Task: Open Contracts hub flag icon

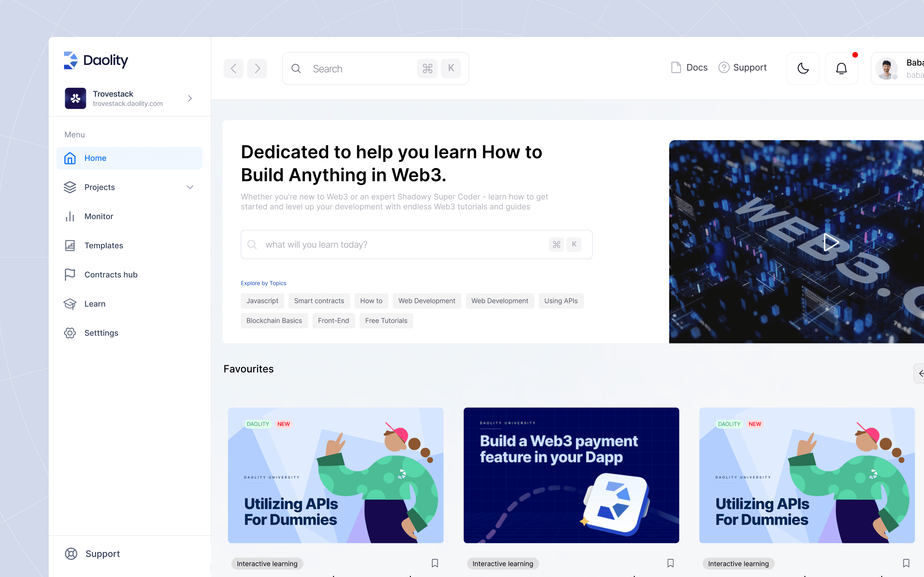Action: [x=70, y=274]
